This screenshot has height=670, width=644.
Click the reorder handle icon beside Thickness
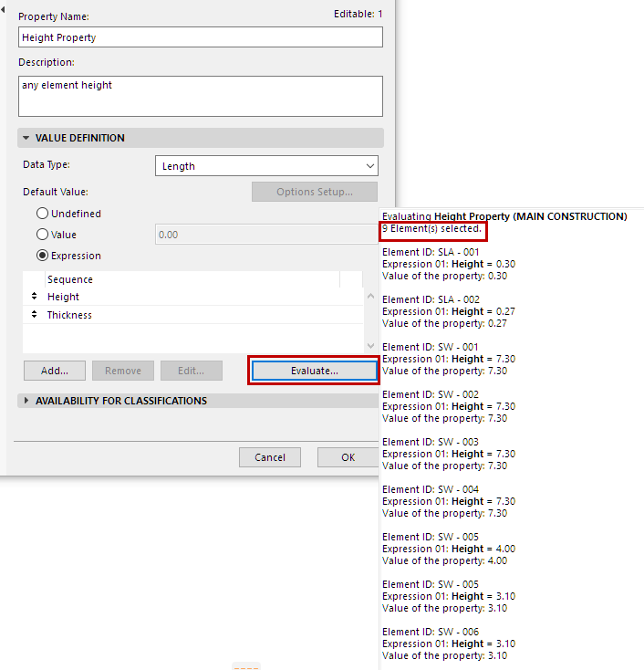(x=34, y=315)
